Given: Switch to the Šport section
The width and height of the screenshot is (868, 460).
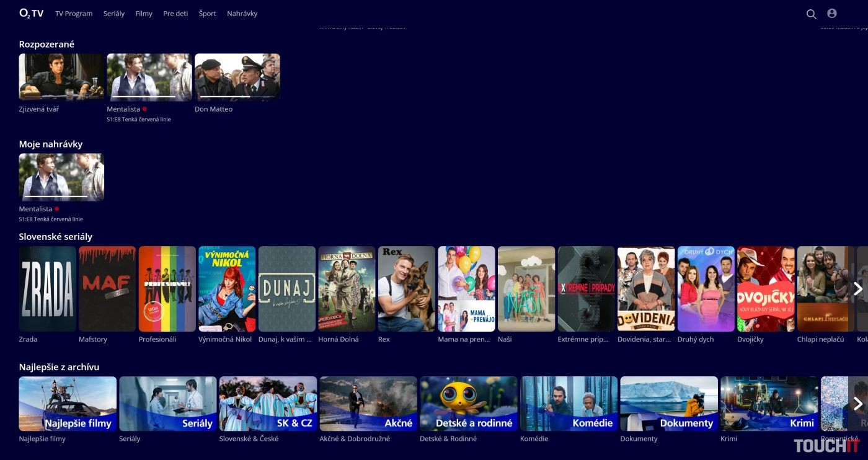Looking at the screenshot, I should point(208,14).
